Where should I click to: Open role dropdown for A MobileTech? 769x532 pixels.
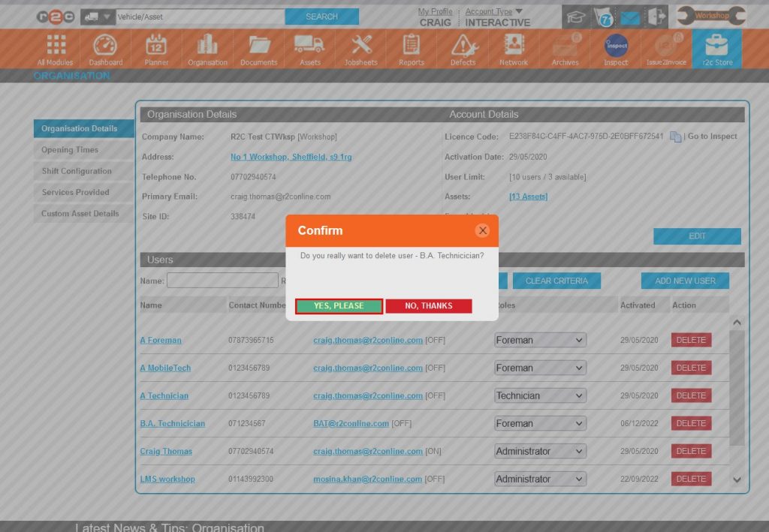(x=540, y=368)
